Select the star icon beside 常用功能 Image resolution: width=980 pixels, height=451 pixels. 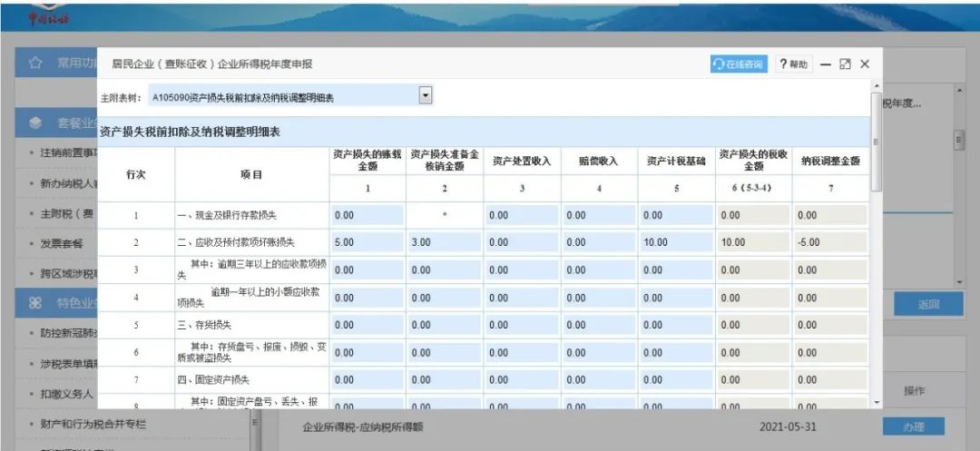click(35, 64)
